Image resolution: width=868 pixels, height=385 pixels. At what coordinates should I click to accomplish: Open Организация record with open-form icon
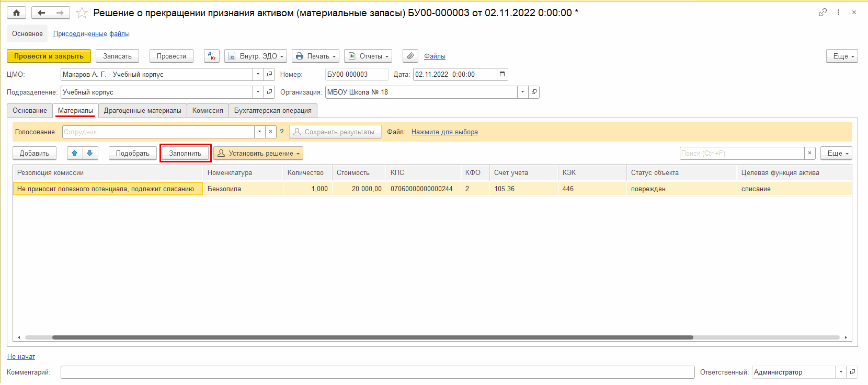tap(534, 92)
